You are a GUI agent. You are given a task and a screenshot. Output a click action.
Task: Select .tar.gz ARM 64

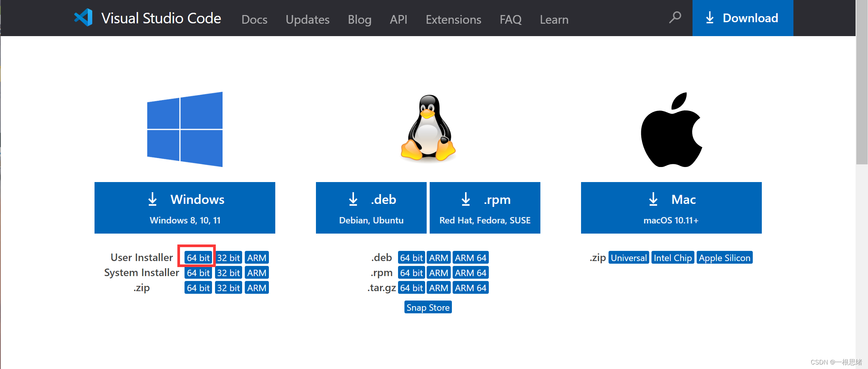coord(471,288)
